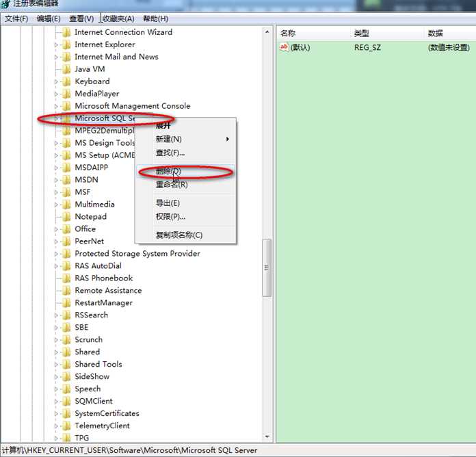Open the 文件(F) menu
Image resolution: width=476 pixels, height=457 pixels.
pyautogui.click(x=16, y=19)
